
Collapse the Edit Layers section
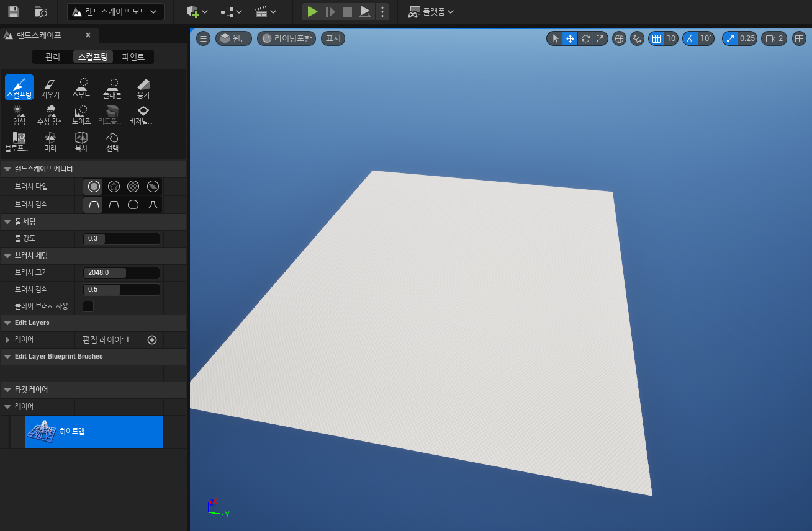tap(7, 323)
